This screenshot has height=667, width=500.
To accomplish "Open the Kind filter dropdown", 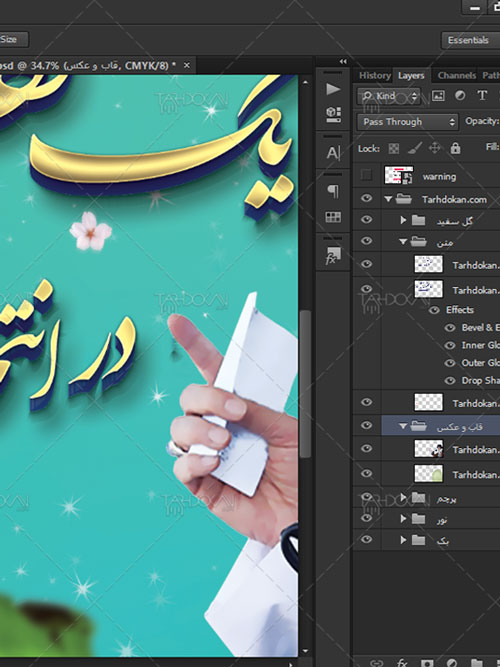I will click(389, 96).
